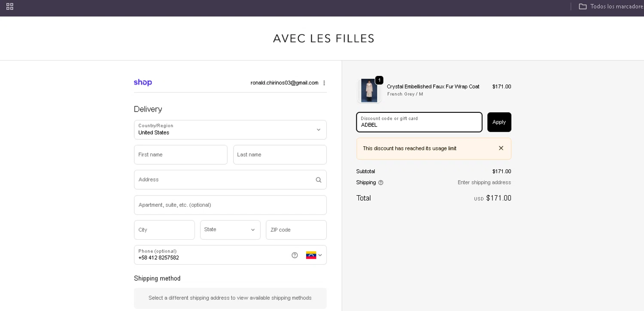Click the Subtotal label

click(365, 172)
